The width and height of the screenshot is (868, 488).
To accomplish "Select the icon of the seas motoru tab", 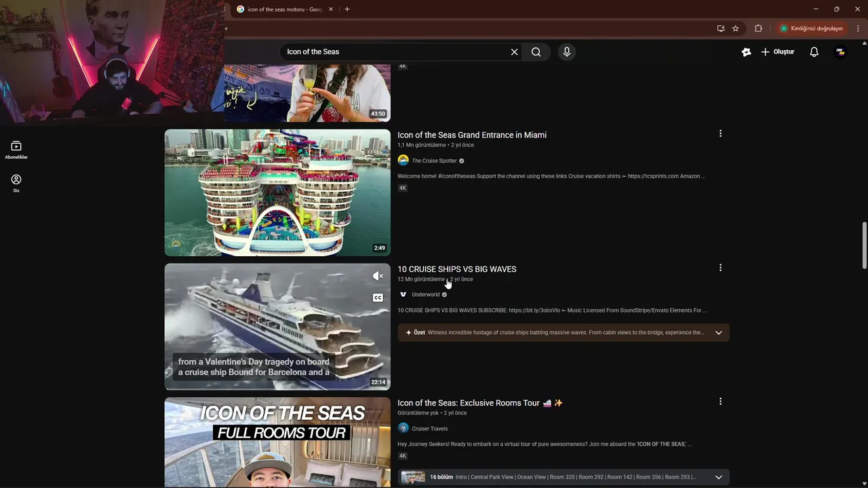I will coord(284,9).
